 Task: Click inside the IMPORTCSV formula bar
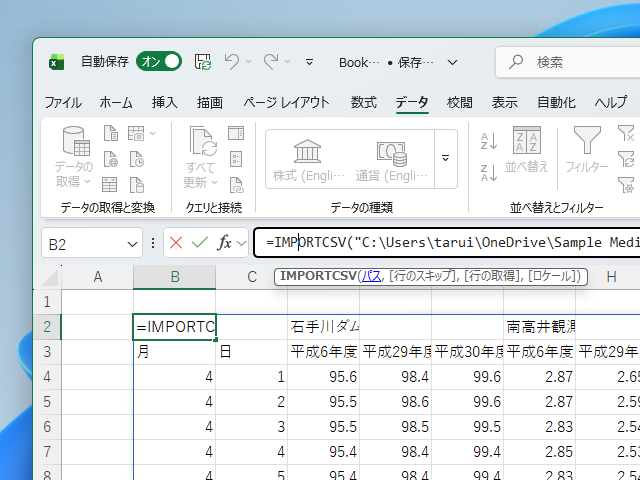click(447, 242)
